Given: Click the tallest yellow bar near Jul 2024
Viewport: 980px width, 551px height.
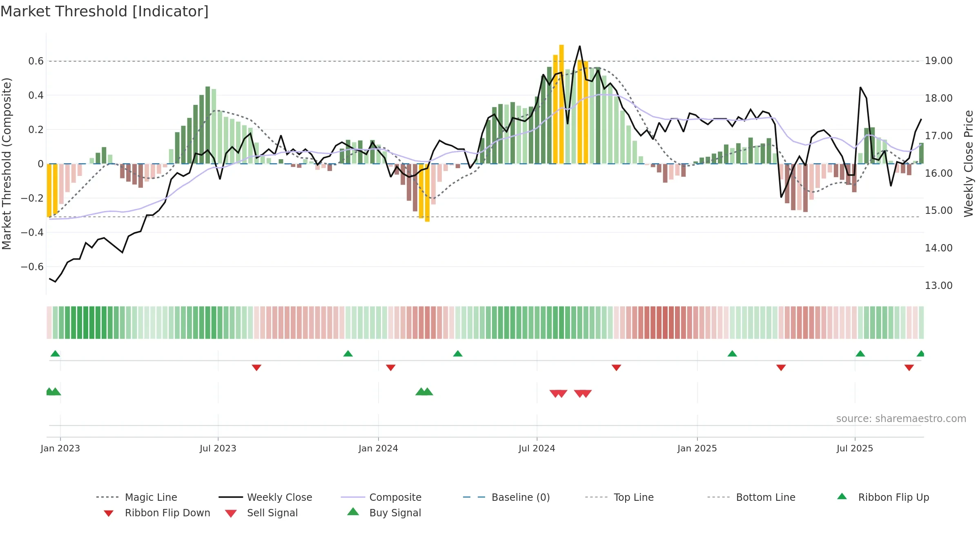Looking at the screenshot, I should (x=561, y=104).
